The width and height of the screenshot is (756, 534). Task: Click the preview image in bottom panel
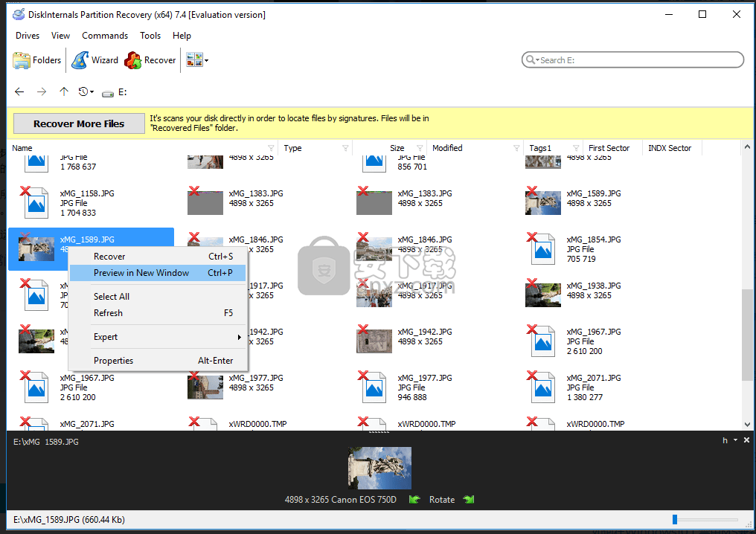[x=379, y=468]
